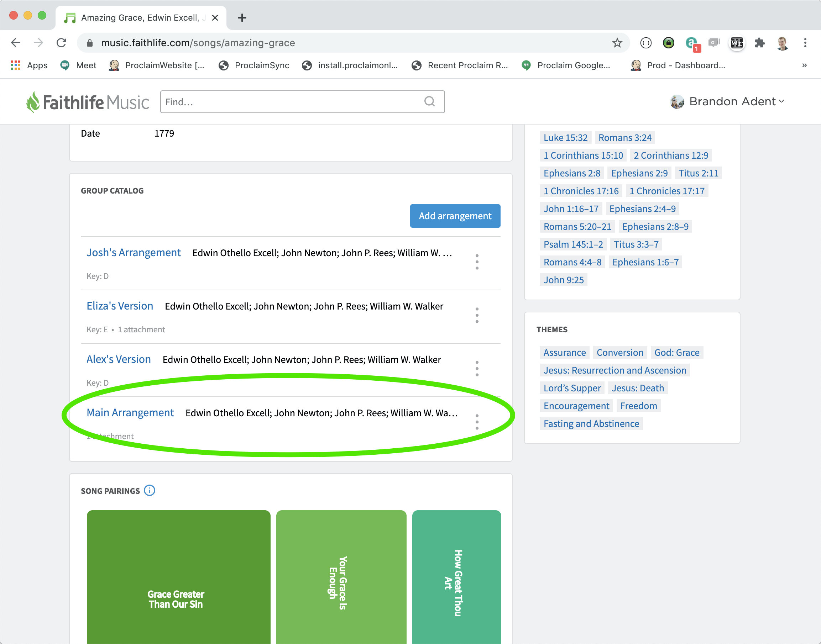Open the Main Arrangement link
This screenshot has width=821, height=644.
pos(130,412)
